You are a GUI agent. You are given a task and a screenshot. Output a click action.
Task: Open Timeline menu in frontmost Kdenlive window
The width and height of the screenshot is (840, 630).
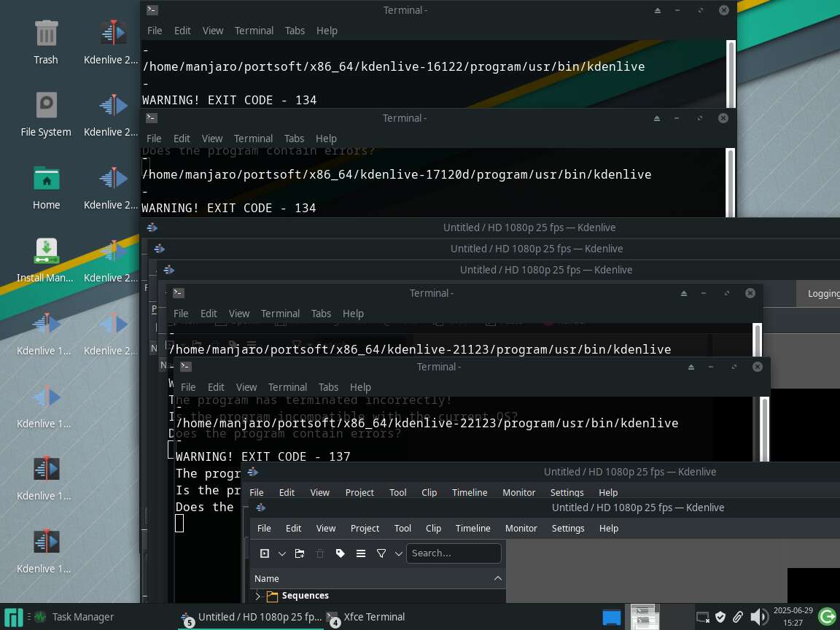(472, 528)
